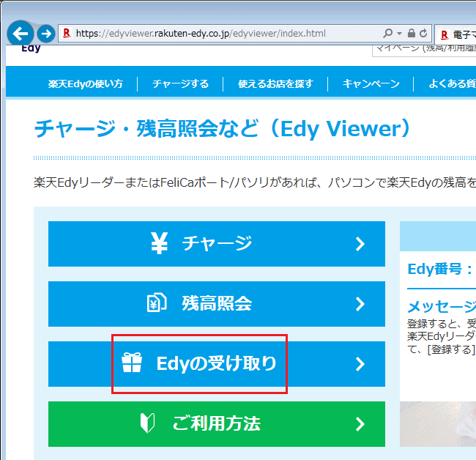The width and height of the screenshot is (476, 460).
Task: Click the security lock icon
Action: pyautogui.click(x=412, y=33)
